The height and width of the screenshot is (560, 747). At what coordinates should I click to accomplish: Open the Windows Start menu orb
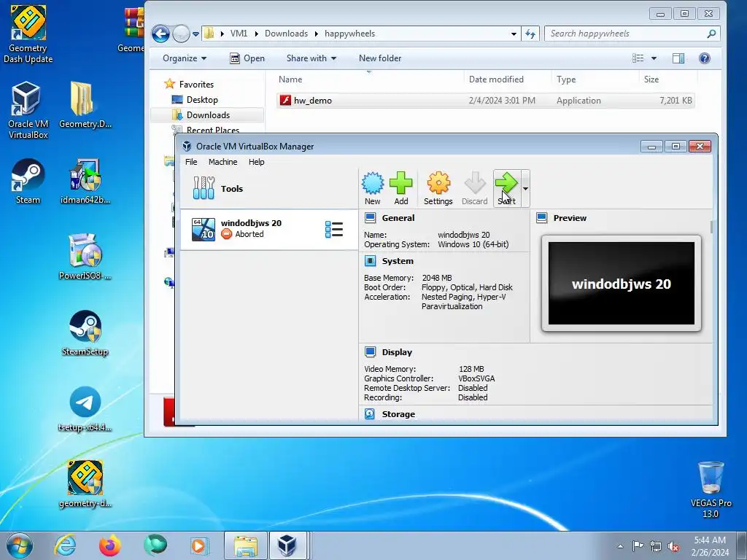point(20,545)
